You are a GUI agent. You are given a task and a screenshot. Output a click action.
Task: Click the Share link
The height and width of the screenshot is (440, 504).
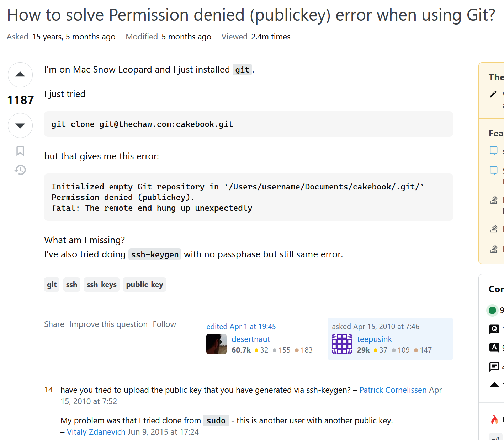54,324
